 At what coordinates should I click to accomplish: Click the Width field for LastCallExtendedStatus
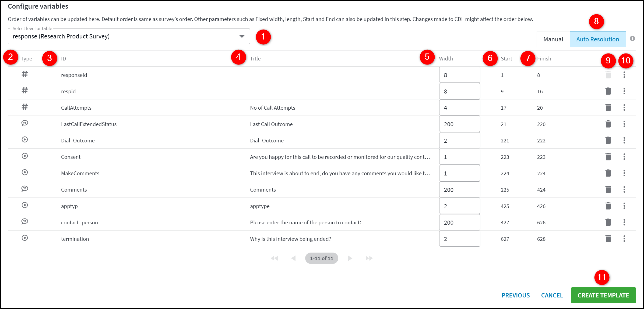coord(460,124)
